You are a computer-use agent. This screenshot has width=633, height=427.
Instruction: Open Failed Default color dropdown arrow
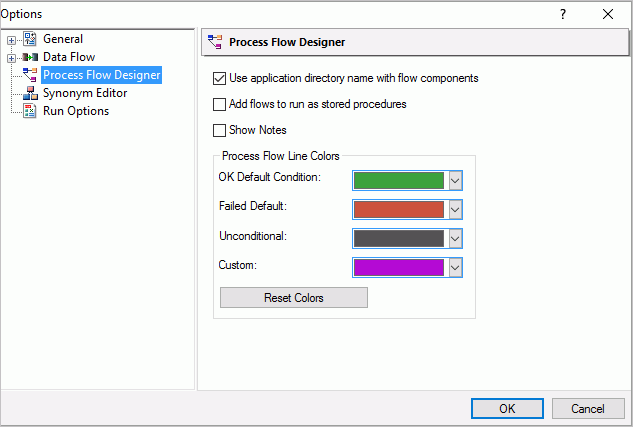coord(455,209)
